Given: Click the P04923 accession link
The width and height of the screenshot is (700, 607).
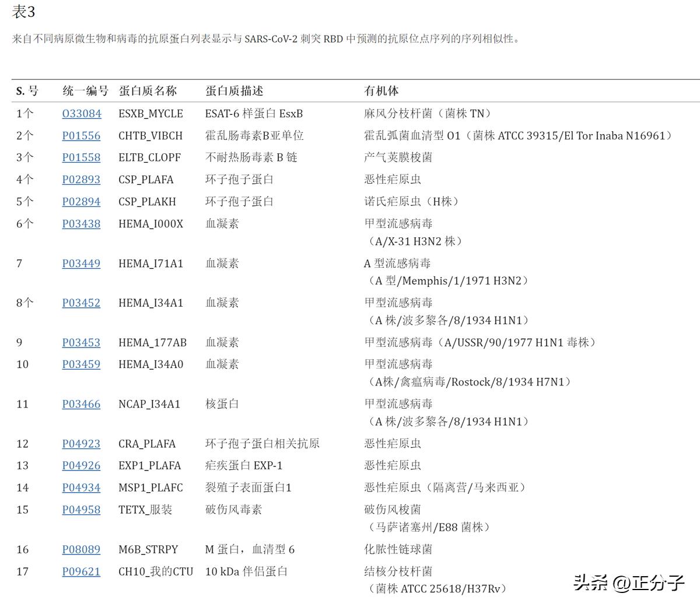Looking at the screenshot, I should [81, 444].
